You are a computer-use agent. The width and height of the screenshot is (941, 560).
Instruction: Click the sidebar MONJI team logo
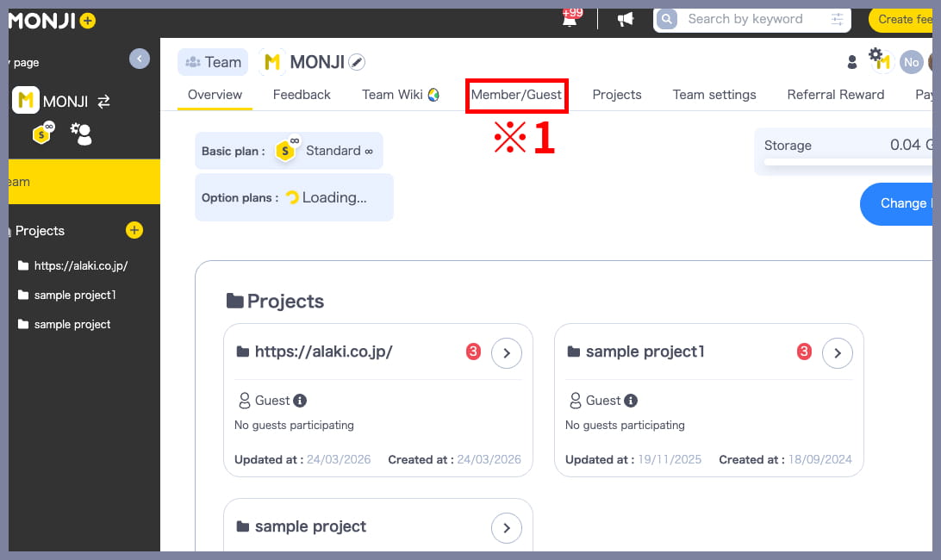(25, 100)
